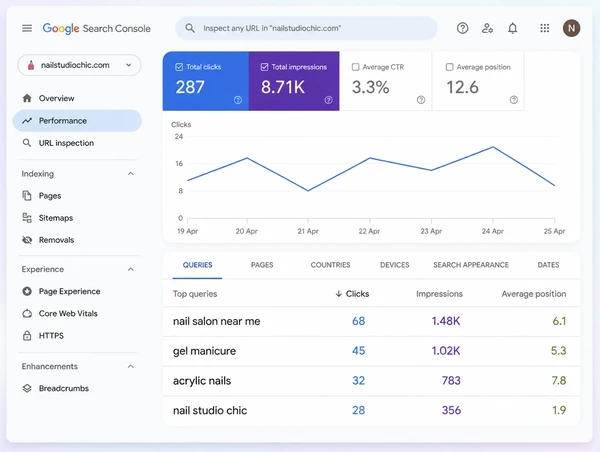Switch to the Devices tab

coord(395,265)
